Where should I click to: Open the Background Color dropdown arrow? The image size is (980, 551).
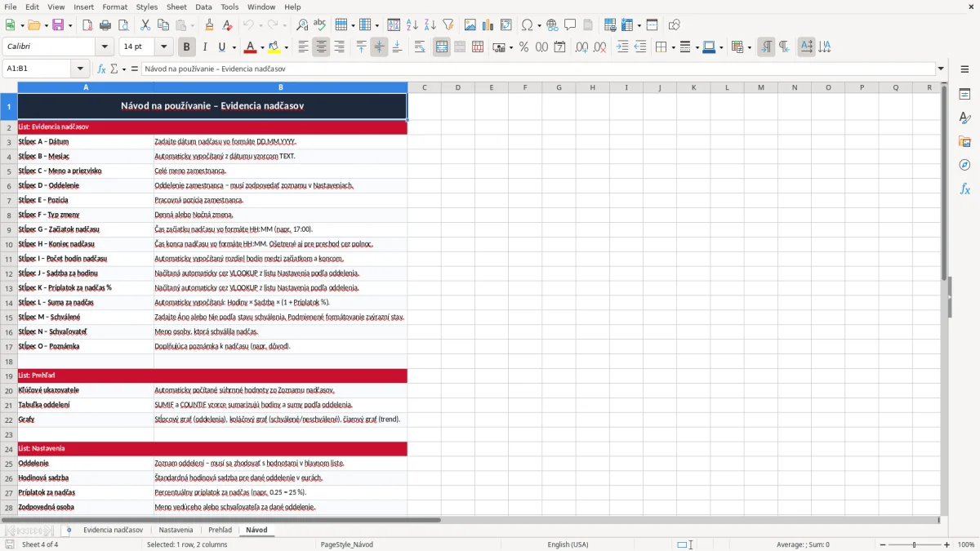coord(286,47)
